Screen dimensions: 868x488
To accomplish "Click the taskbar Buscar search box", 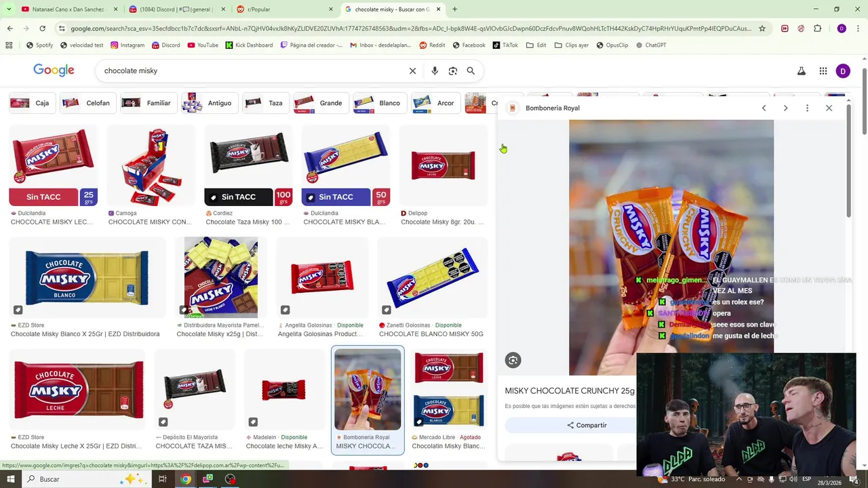I will click(x=86, y=479).
